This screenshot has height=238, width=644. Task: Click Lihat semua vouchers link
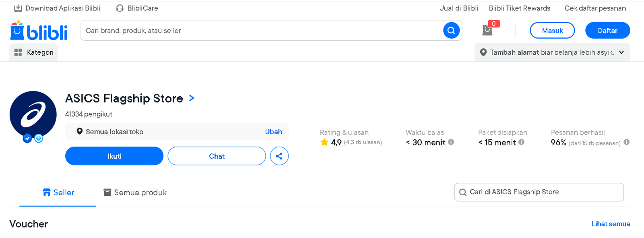[x=611, y=224]
